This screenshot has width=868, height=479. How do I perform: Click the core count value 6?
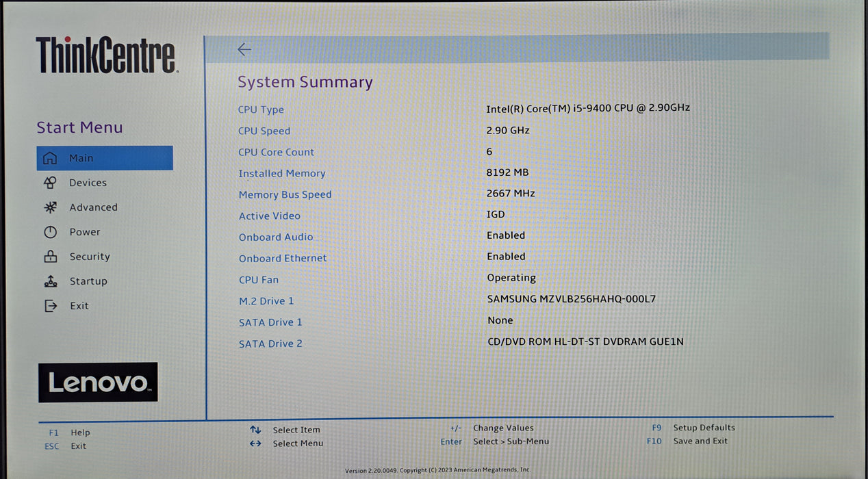point(489,151)
